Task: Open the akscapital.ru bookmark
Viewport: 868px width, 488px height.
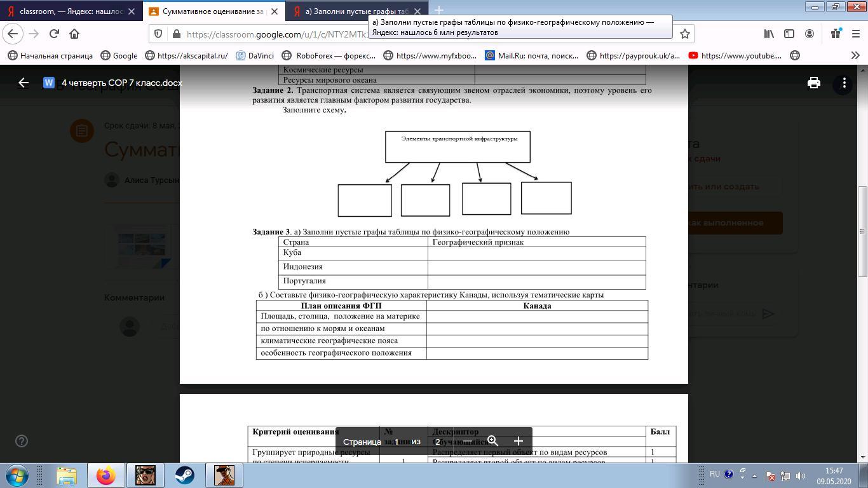Action: click(186, 55)
